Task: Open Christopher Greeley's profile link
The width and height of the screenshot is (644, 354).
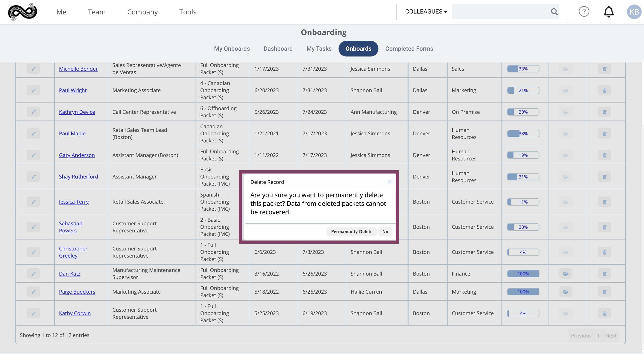Action: 73,252
